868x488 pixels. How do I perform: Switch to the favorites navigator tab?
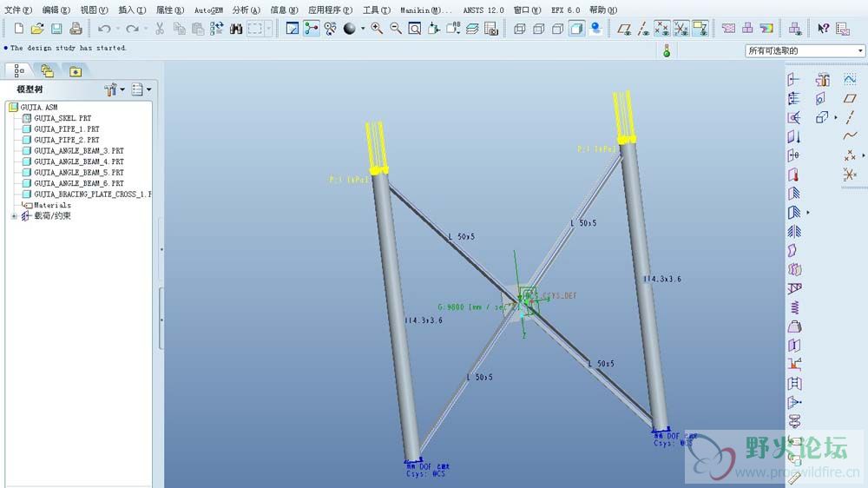pos(76,71)
